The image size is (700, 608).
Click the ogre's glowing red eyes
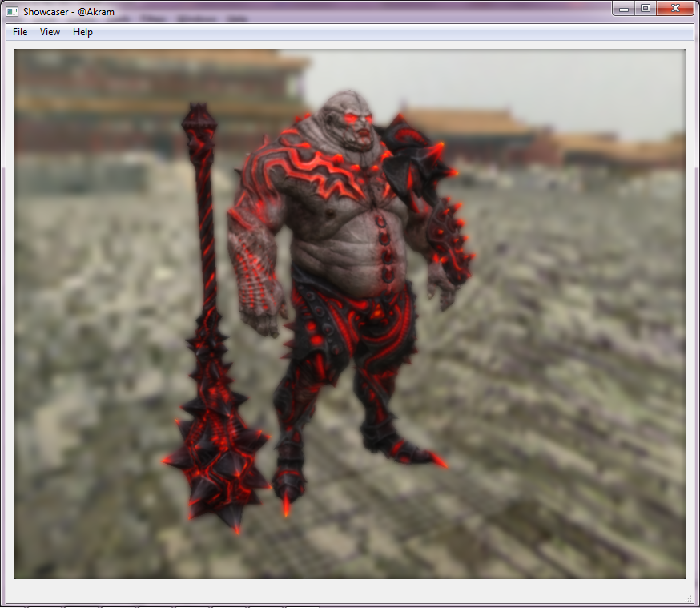(x=357, y=119)
